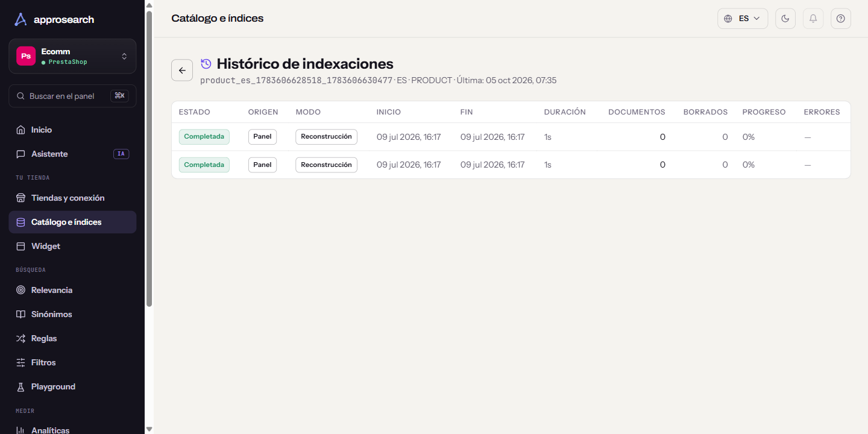This screenshot has width=868, height=434.
Task: Click the Playground flask icon
Action: coord(20,386)
